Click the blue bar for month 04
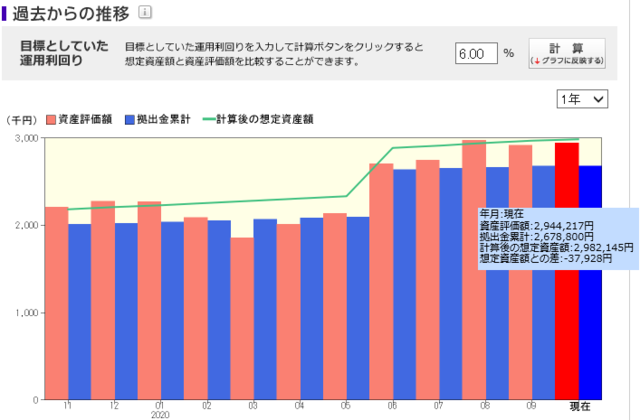This screenshot has height=420, width=640. pos(312,309)
